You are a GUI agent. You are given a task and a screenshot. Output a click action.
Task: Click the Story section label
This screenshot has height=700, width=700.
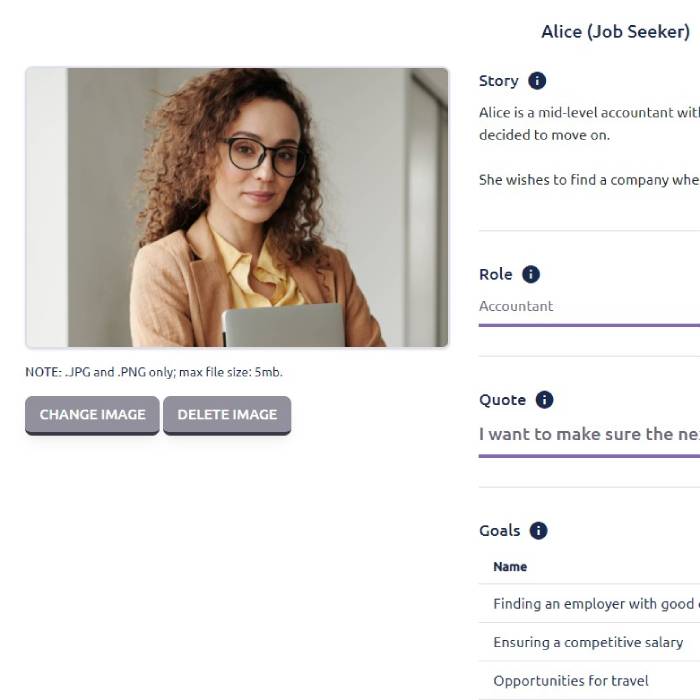pos(498,81)
